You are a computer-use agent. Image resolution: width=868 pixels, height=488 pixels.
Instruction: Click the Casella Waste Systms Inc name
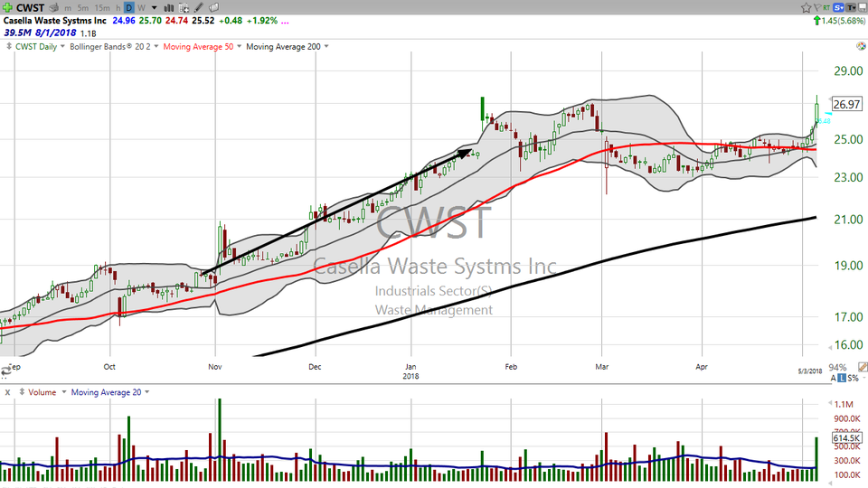[x=55, y=21]
